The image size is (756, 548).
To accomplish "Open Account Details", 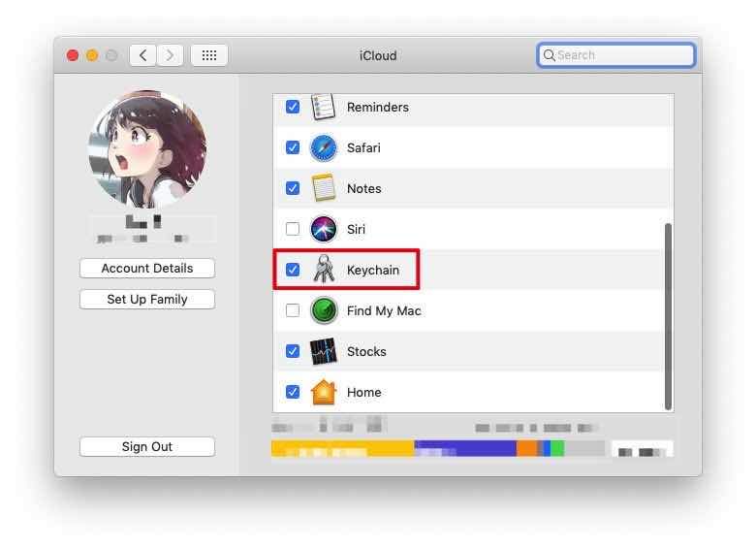I will click(x=147, y=269).
